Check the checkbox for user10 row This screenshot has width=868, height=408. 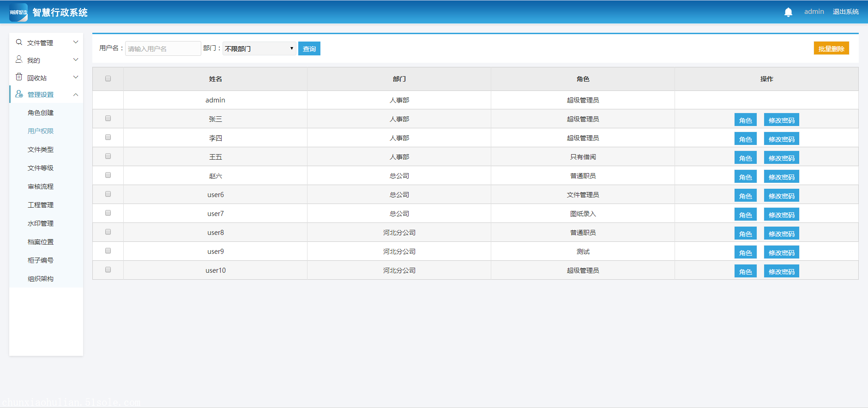pyautogui.click(x=108, y=270)
